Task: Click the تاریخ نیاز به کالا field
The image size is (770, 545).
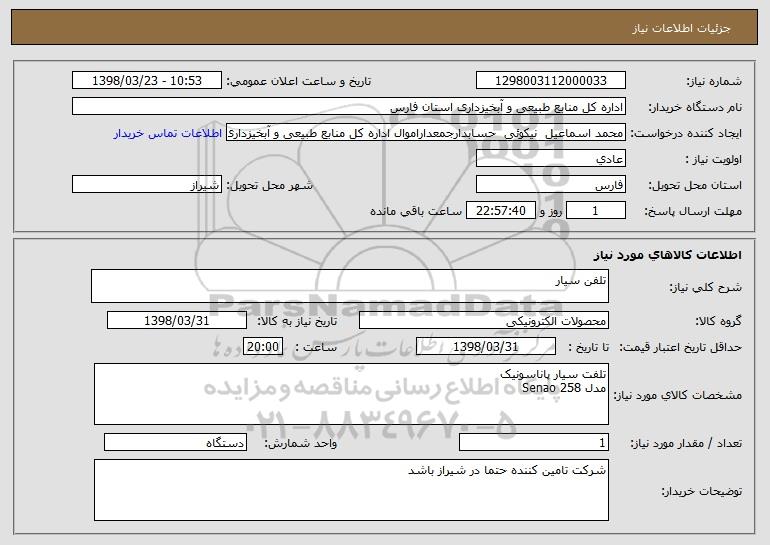Action: [177, 321]
